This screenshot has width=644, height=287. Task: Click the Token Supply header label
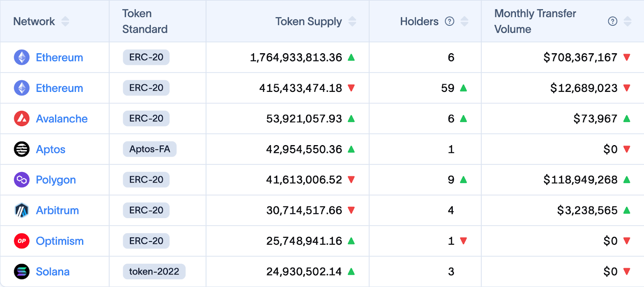[309, 21]
